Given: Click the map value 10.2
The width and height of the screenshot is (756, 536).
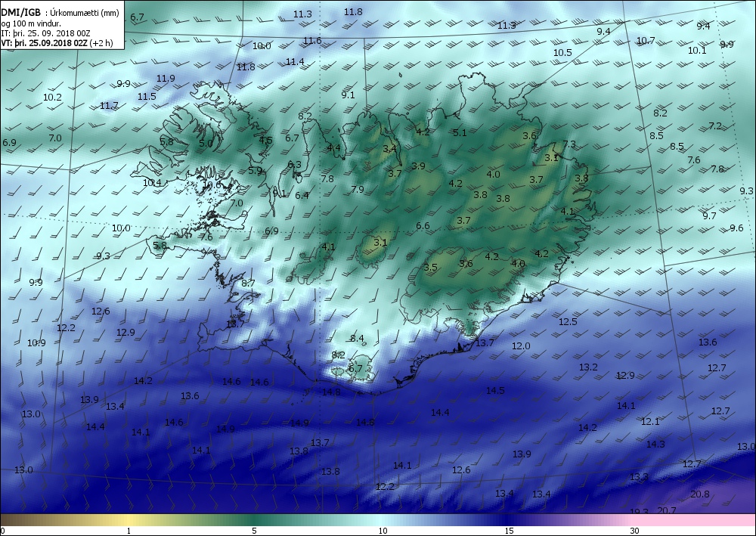Looking at the screenshot, I should (53, 97).
